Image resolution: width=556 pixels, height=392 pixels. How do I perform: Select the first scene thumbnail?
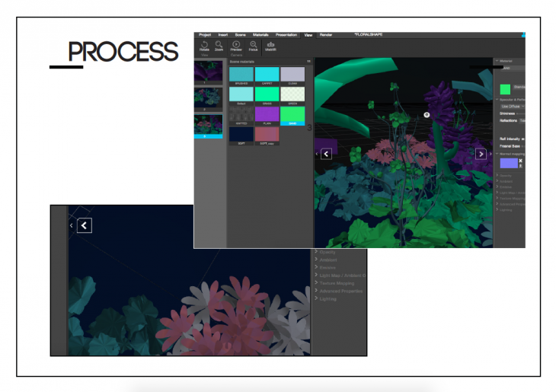(208, 72)
